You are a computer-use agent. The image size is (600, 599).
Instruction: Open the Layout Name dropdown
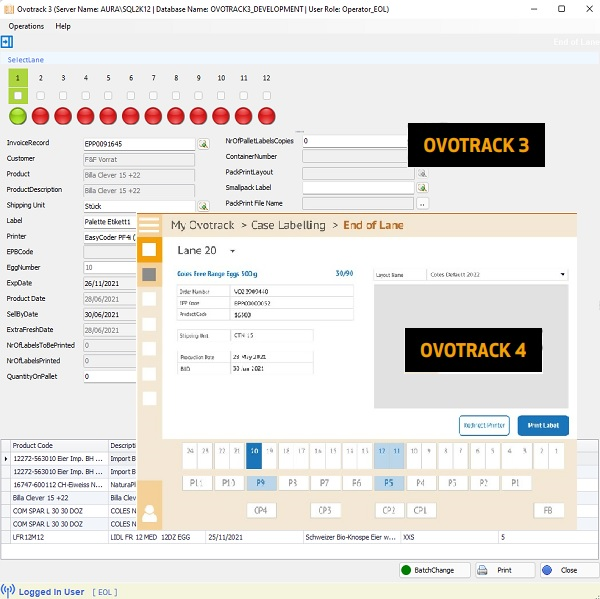[562, 274]
